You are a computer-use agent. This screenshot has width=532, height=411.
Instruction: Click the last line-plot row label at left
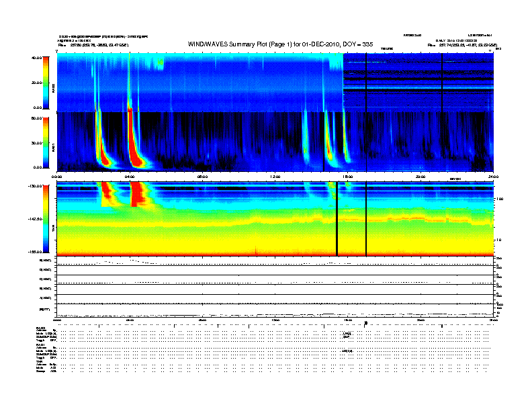coord(44,309)
